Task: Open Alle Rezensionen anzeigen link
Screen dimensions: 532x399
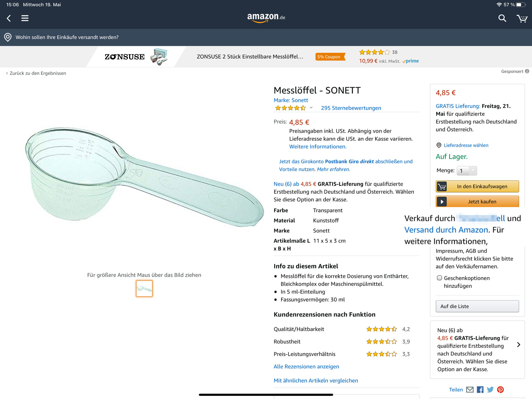Action: tap(306, 366)
